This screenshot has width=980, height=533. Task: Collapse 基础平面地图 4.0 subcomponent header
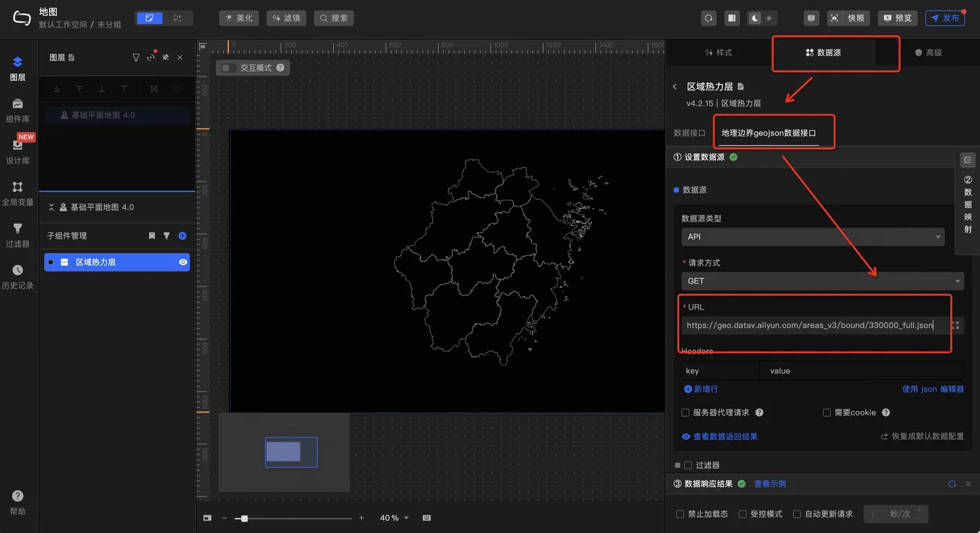(x=51, y=207)
